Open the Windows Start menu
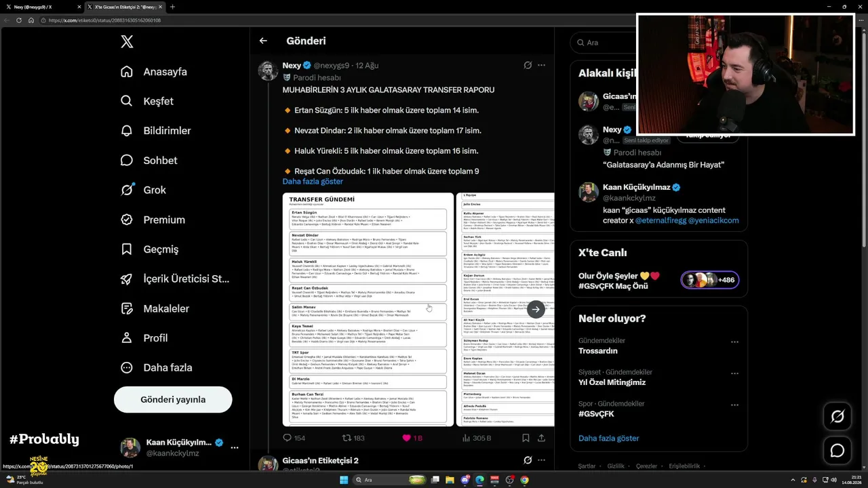This screenshot has height=488, width=868. click(x=344, y=480)
